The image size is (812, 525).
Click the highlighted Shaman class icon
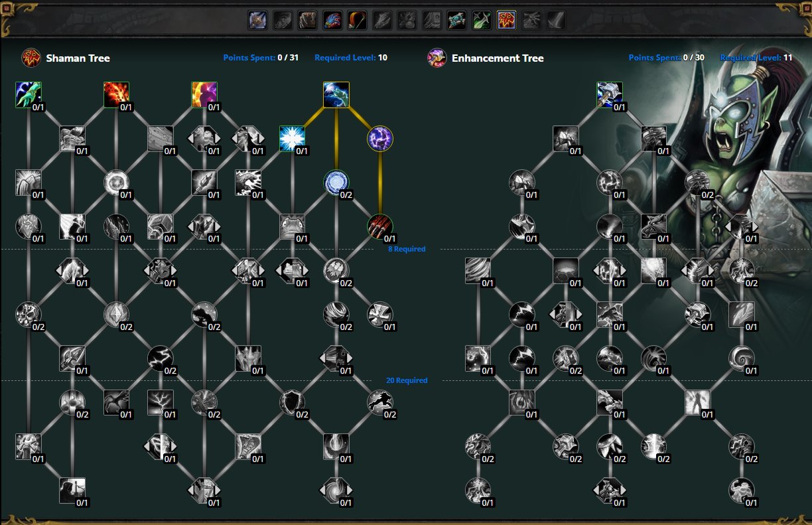(x=507, y=21)
